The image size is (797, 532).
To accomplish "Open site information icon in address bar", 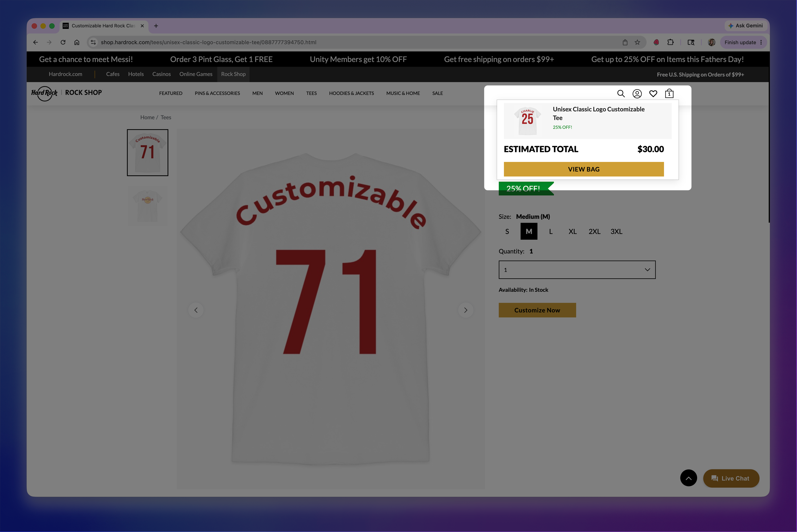I will 93,42.
